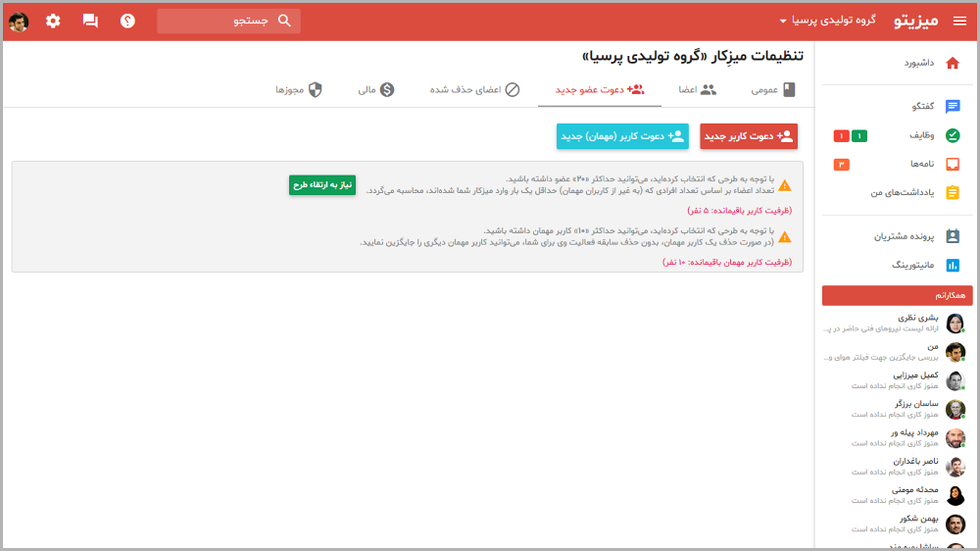
Task: Click the user profile avatar in header
Action: click(19, 22)
